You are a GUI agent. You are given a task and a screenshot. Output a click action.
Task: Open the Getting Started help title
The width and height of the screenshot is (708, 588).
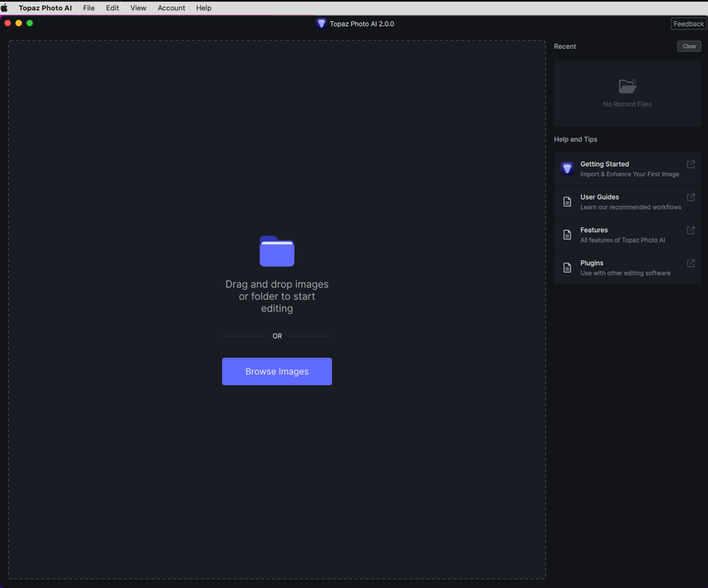pyautogui.click(x=604, y=164)
